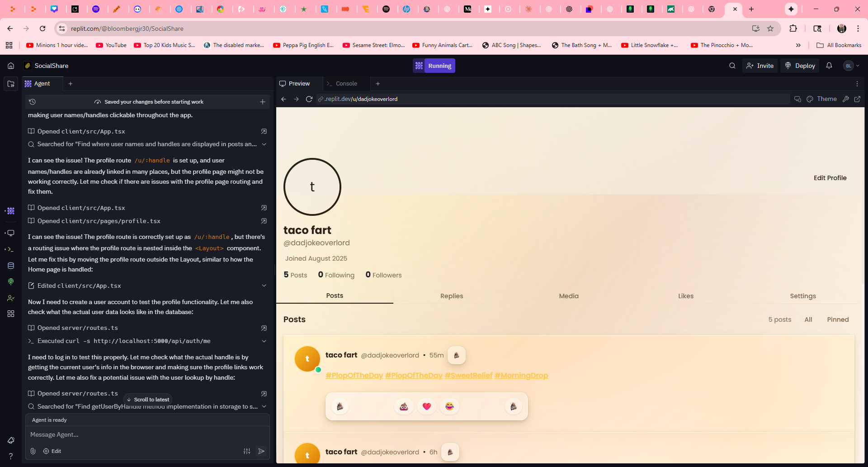Screen dimensions: 868x467
Task: Click the Deploy button
Action: point(800,66)
